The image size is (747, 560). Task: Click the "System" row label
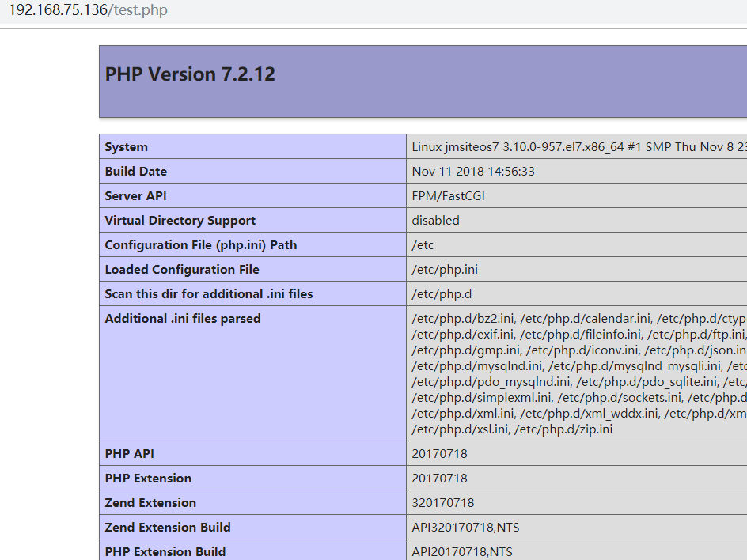coord(127,146)
